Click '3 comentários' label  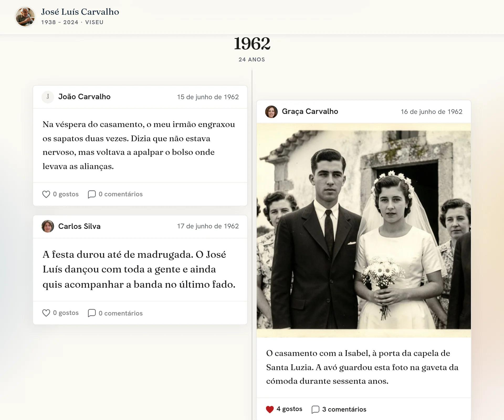pos(344,409)
